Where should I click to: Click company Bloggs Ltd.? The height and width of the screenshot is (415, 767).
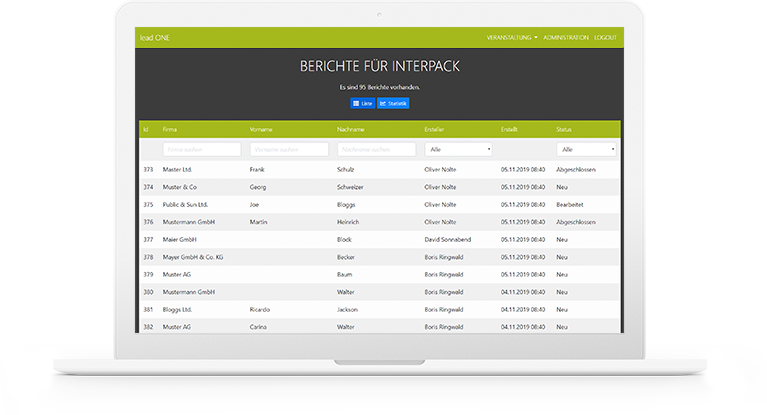[x=177, y=310]
